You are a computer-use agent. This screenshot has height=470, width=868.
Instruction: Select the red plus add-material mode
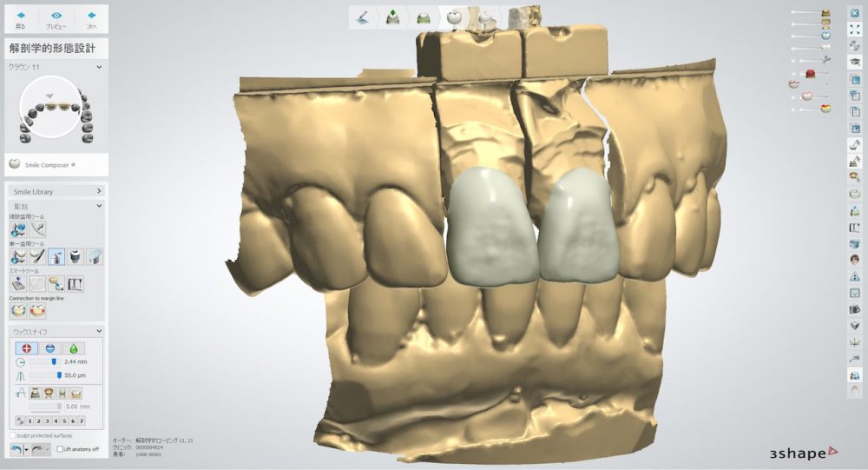pyautogui.click(x=26, y=348)
